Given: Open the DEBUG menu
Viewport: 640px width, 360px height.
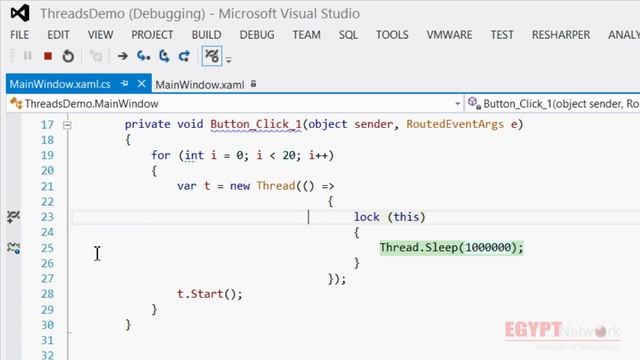Looking at the screenshot, I should click(x=257, y=35).
